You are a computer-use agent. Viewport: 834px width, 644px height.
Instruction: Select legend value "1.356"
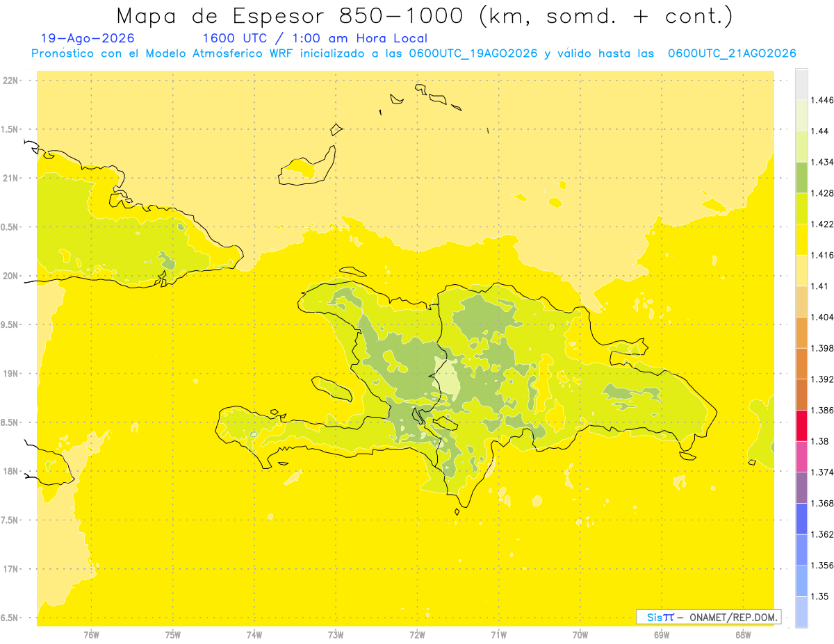(x=821, y=565)
